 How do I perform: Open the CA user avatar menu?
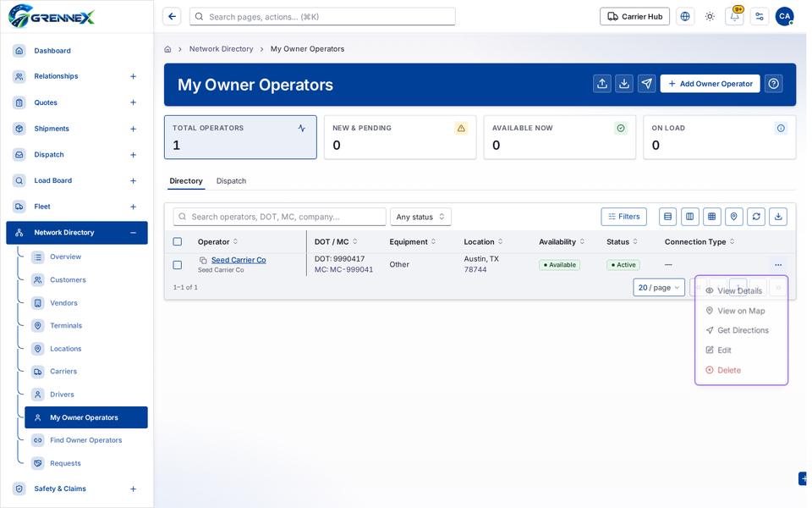click(x=785, y=17)
